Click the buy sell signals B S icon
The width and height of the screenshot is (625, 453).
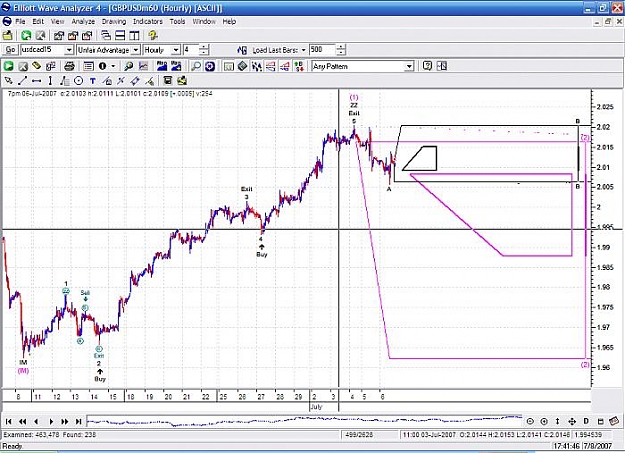[299, 66]
